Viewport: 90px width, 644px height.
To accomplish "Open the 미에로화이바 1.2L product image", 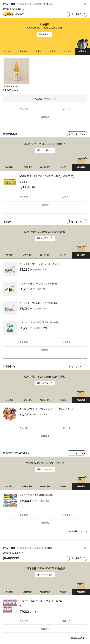I will pyautogui.click(x=16, y=71).
